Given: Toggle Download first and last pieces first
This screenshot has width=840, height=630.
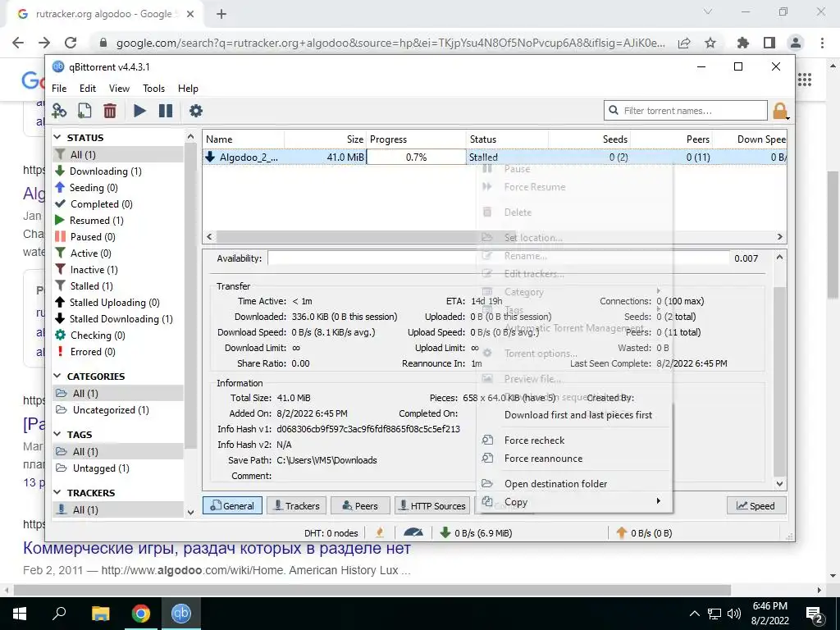Looking at the screenshot, I should click(573, 414).
